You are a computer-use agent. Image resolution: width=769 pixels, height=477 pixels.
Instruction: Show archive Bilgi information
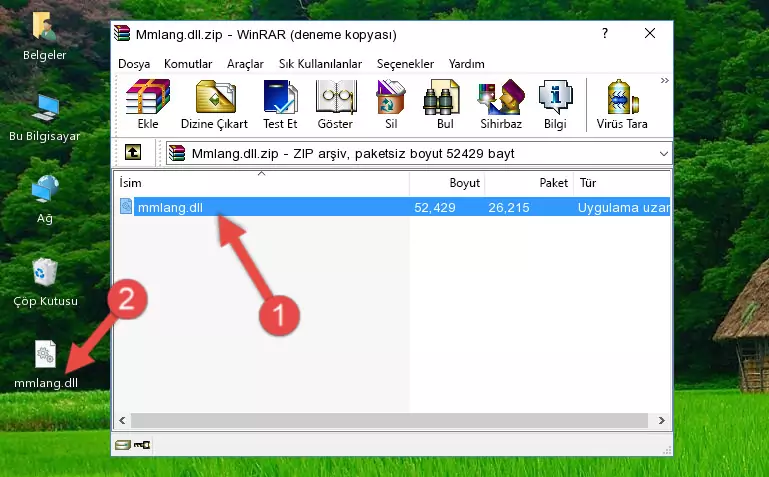[555, 104]
